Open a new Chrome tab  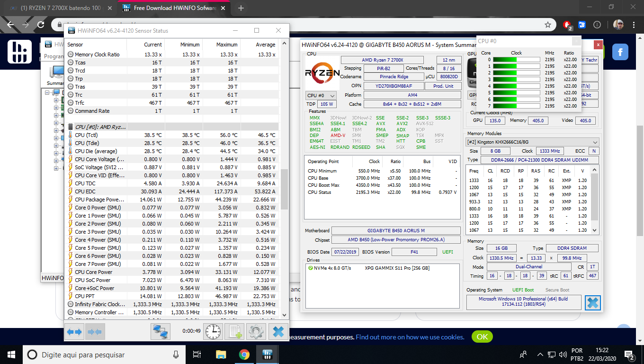coord(241,8)
